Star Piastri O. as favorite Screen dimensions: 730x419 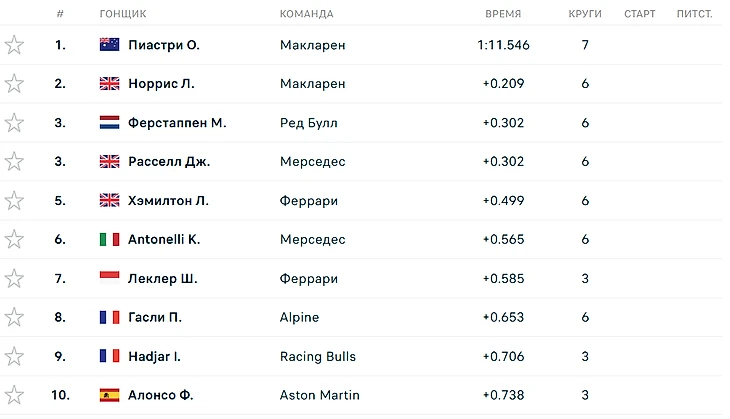pyautogui.click(x=14, y=45)
